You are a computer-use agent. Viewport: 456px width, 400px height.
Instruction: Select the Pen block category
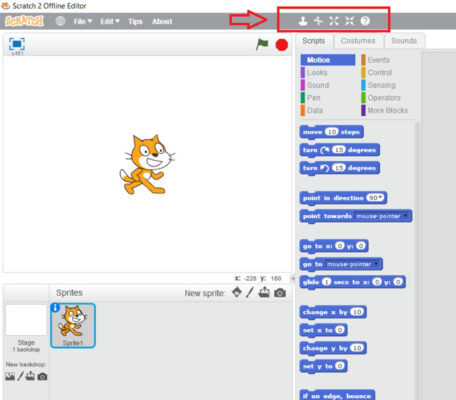coord(314,98)
